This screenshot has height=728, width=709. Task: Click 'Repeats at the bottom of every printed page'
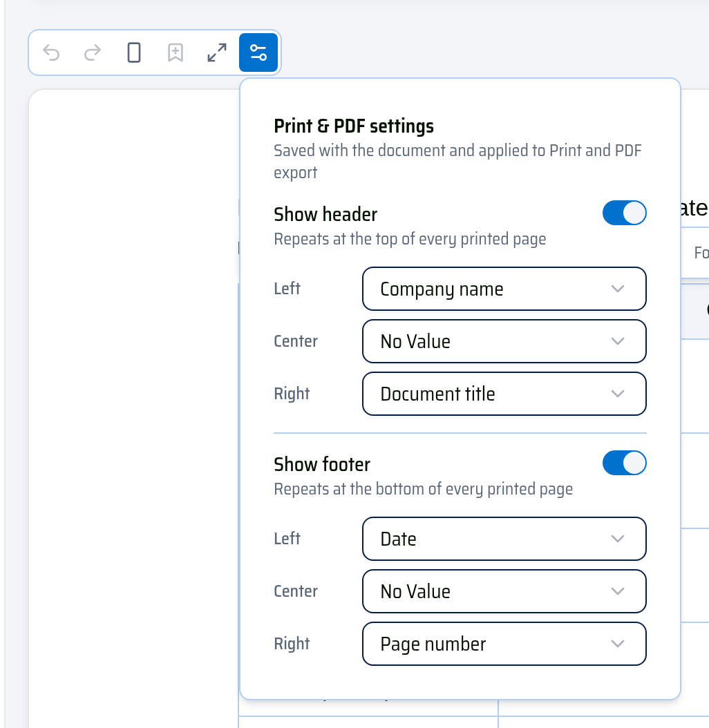[x=424, y=489]
